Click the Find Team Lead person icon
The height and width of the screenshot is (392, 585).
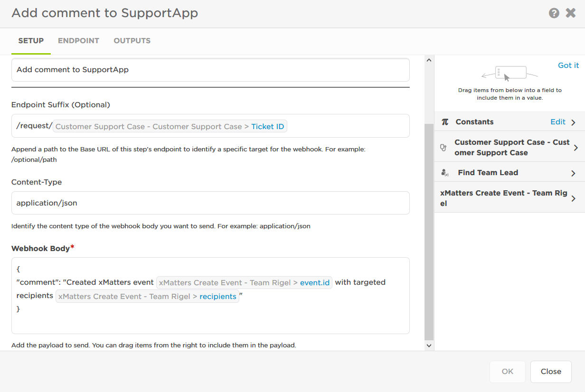[x=445, y=173]
